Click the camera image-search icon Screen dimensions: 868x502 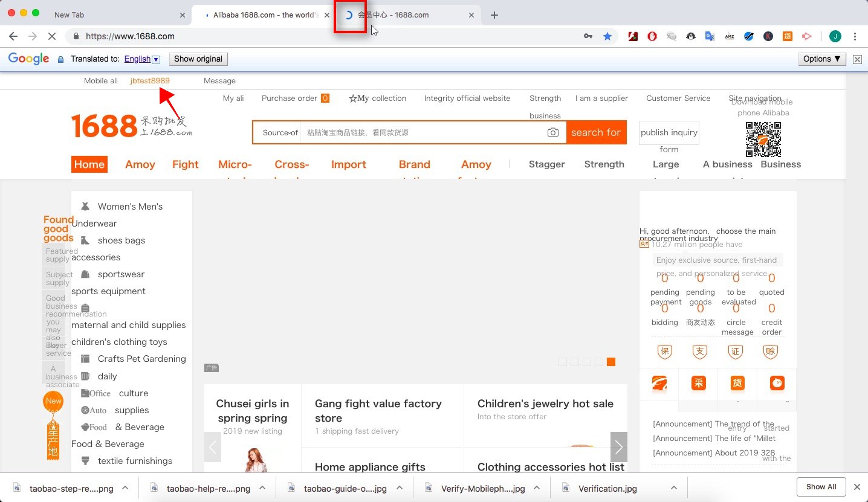552,132
